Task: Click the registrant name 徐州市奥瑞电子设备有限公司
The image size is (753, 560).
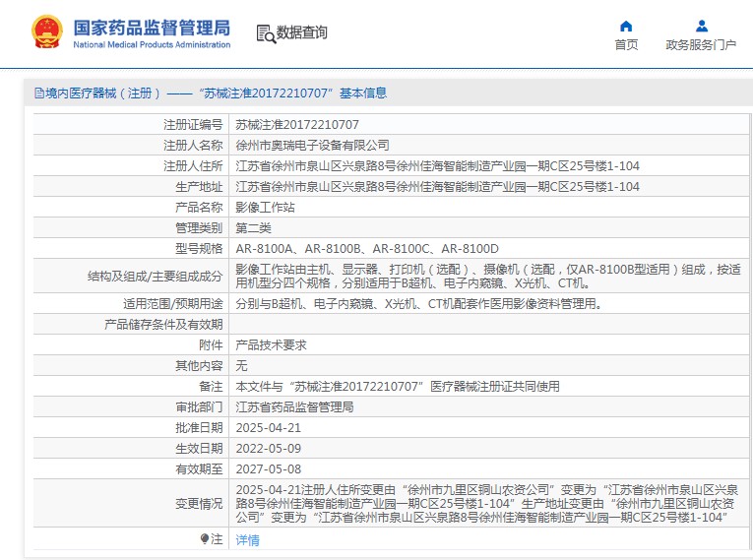Action: 312,146
